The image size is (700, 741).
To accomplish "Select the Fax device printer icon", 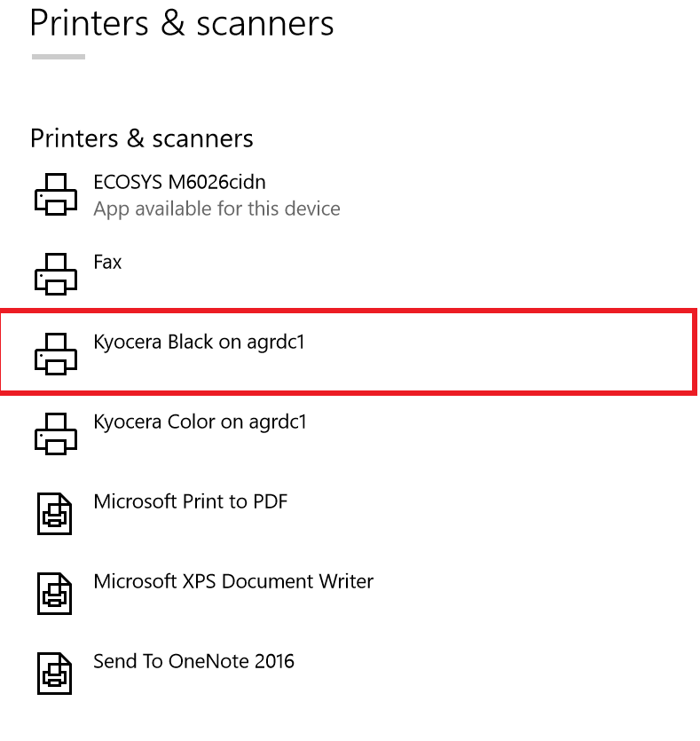I will point(56,274).
